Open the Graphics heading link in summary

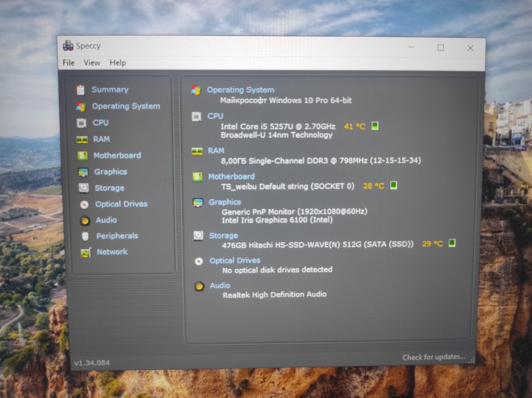[x=225, y=202]
